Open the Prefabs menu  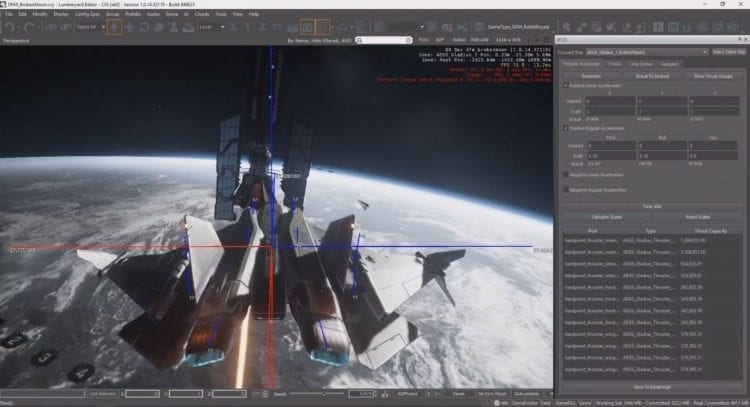pyautogui.click(x=133, y=14)
